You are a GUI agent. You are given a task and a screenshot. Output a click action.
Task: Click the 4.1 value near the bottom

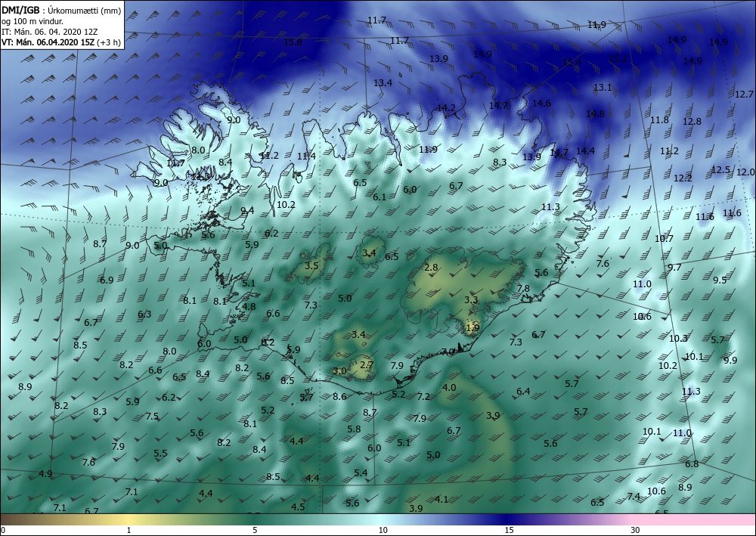coord(442,500)
